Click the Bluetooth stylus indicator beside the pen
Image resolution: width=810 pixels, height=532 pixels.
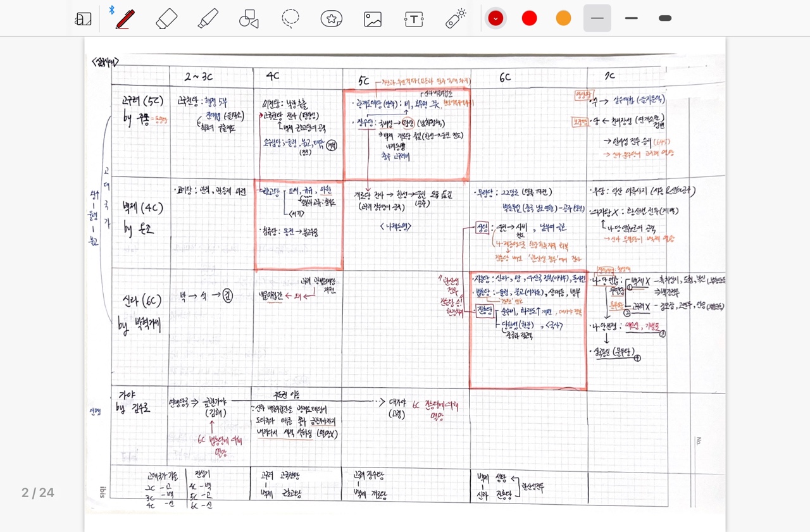tap(111, 9)
